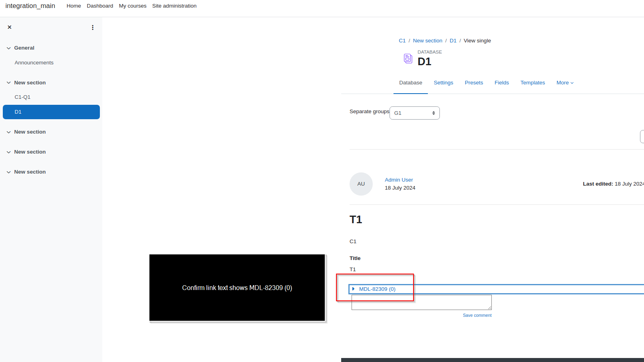Viewport: 644px width, 362px height.
Task: Open the Admin User profile link
Action: coord(399,180)
